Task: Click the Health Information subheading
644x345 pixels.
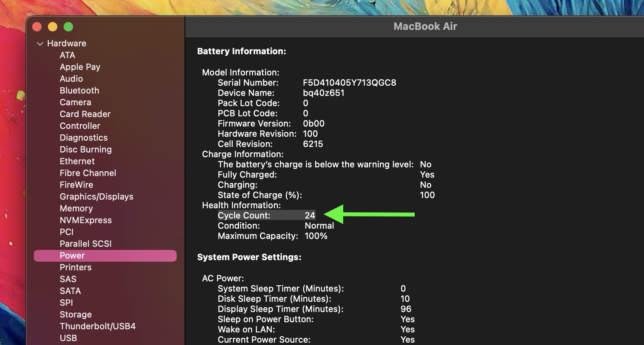Action: (x=241, y=205)
